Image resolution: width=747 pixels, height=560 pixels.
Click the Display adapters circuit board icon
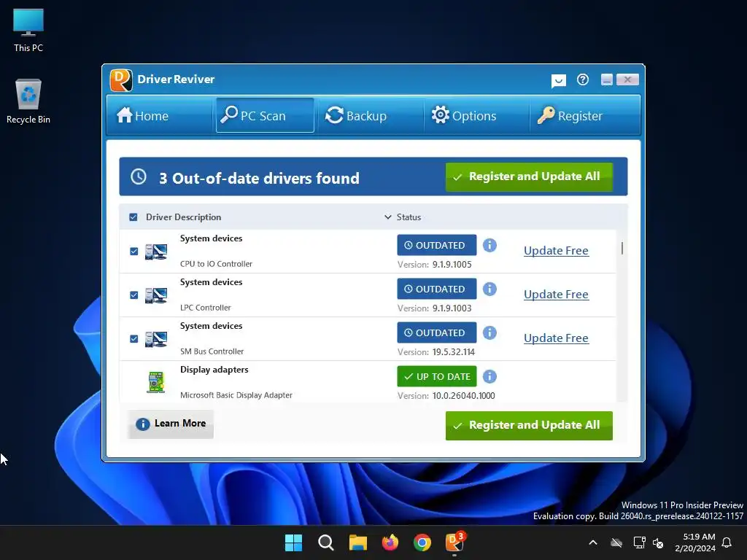pos(156,382)
